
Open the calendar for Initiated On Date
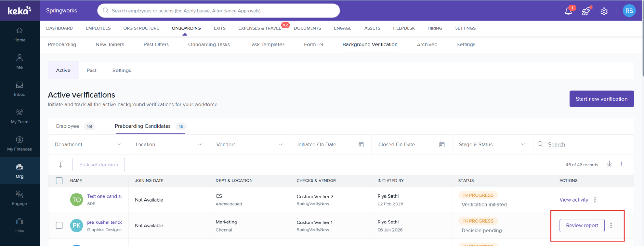(x=361, y=145)
